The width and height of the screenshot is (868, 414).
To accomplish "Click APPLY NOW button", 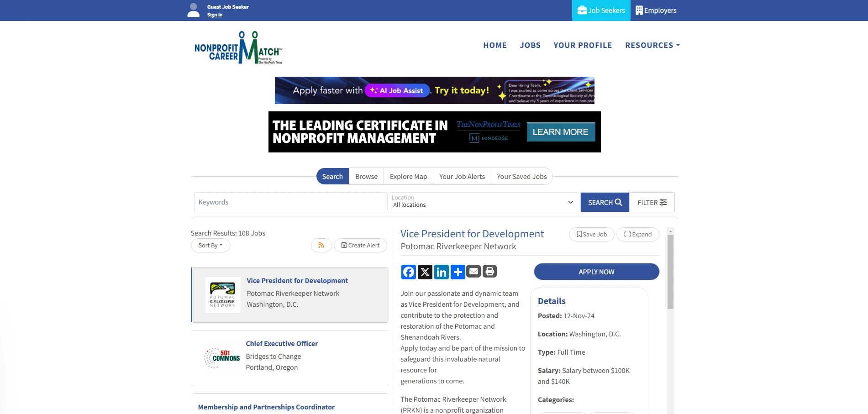I will 596,272.
